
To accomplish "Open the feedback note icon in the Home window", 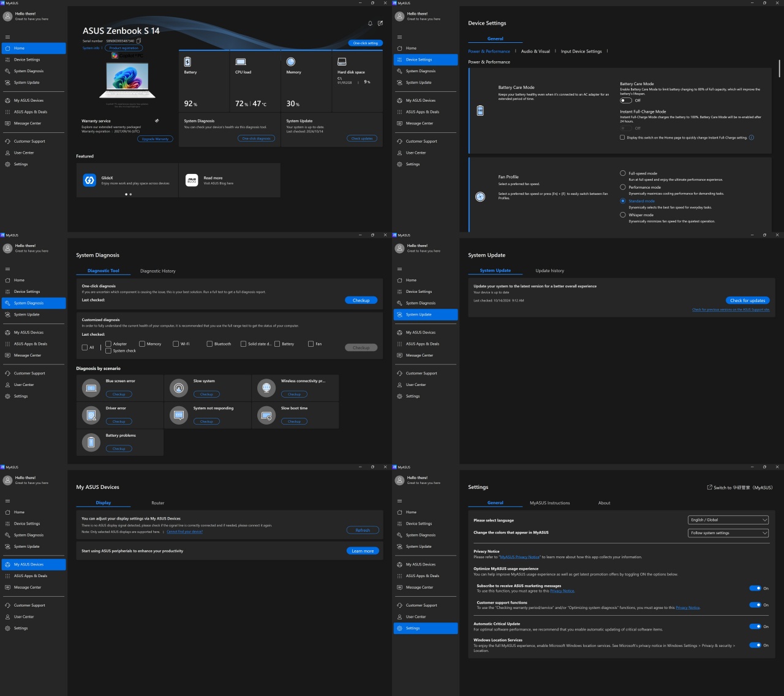I will coord(380,23).
